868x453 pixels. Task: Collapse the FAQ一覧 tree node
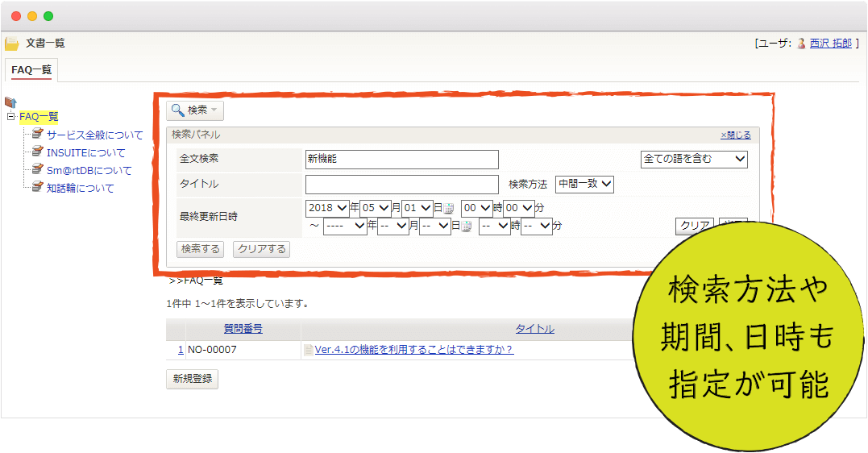click(11, 116)
